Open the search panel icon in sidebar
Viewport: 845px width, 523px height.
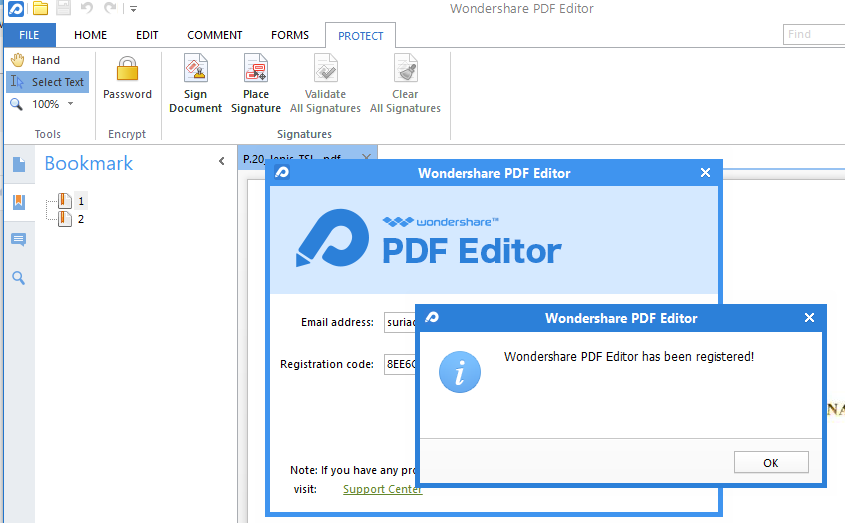pos(19,278)
